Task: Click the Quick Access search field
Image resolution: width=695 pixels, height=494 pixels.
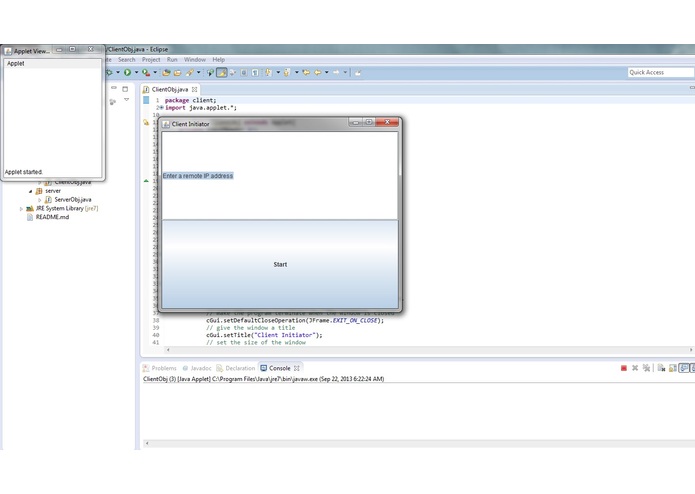Action: click(x=660, y=72)
